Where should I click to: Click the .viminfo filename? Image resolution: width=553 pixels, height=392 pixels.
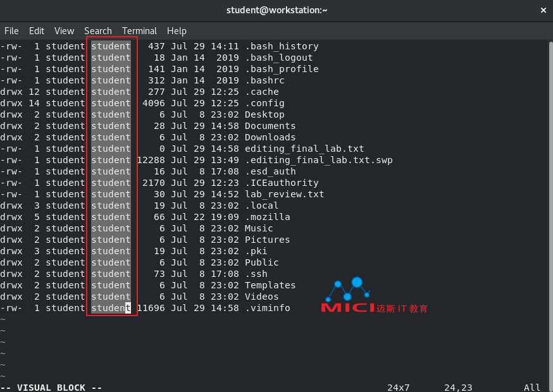pyautogui.click(x=267, y=308)
